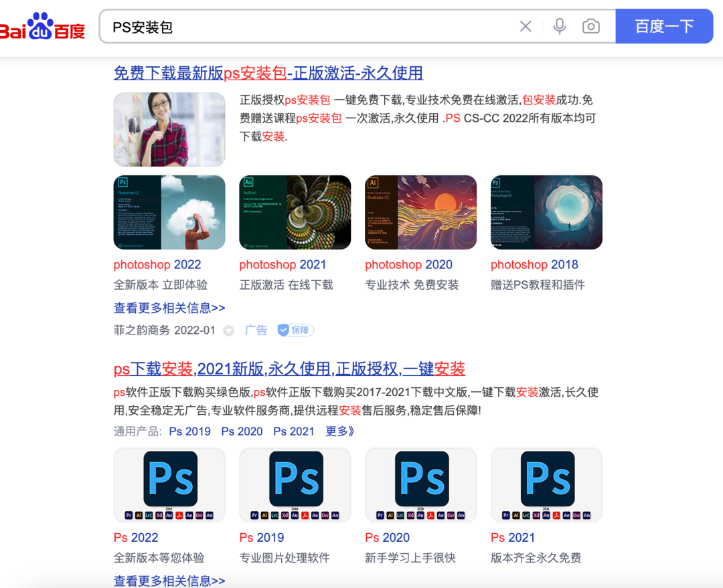
Task: Click the 百度一下 search button
Action: pos(665,26)
